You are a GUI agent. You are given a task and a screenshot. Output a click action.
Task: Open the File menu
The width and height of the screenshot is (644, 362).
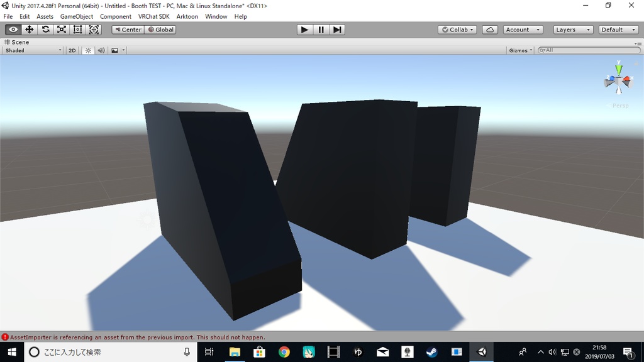coord(8,16)
